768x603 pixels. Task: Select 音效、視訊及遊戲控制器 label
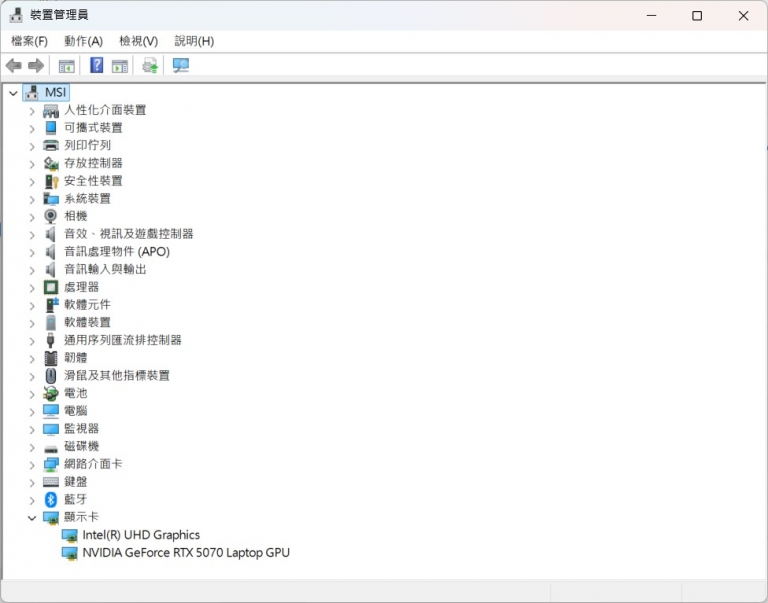(x=129, y=234)
